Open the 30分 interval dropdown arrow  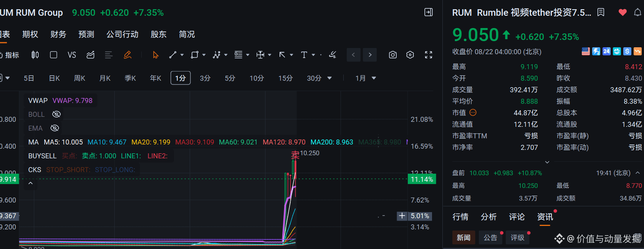point(329,78)
